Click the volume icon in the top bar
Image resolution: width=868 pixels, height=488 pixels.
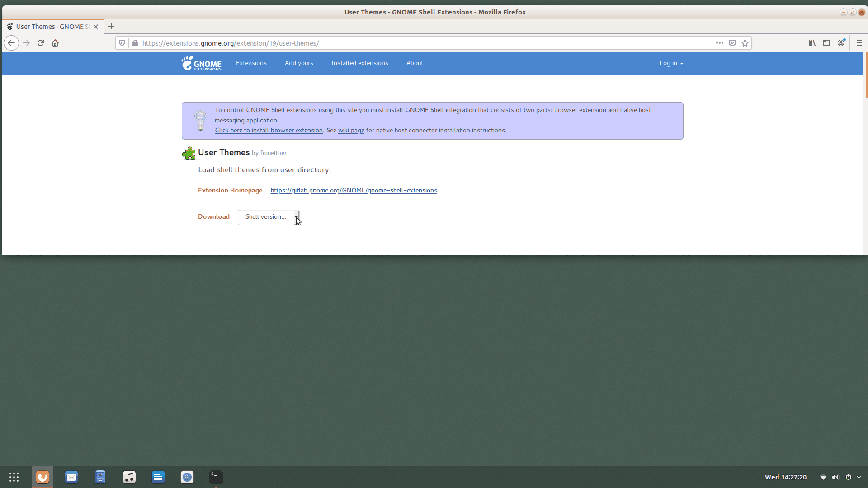click(835, 477)
